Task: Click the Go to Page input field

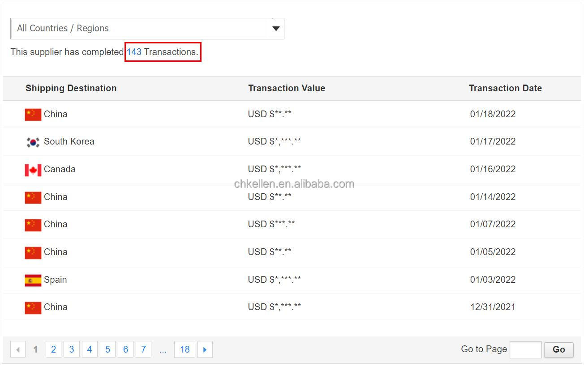Action: [x=525, y=349]
